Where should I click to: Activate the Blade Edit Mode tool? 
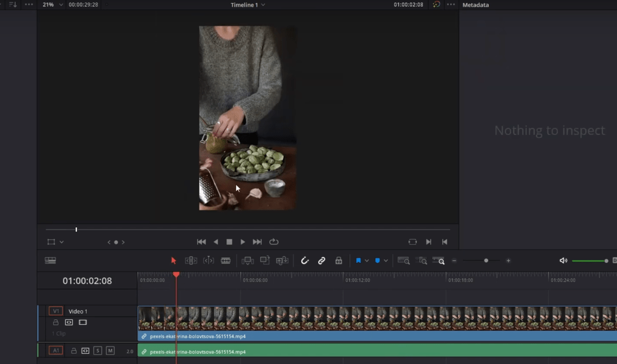pyautogui.click(x=226, y=260)
